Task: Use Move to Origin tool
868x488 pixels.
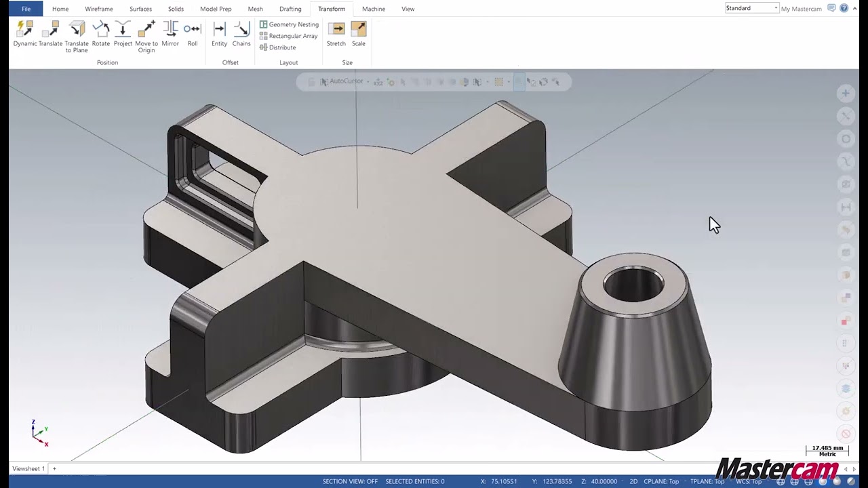Action: 146,37
